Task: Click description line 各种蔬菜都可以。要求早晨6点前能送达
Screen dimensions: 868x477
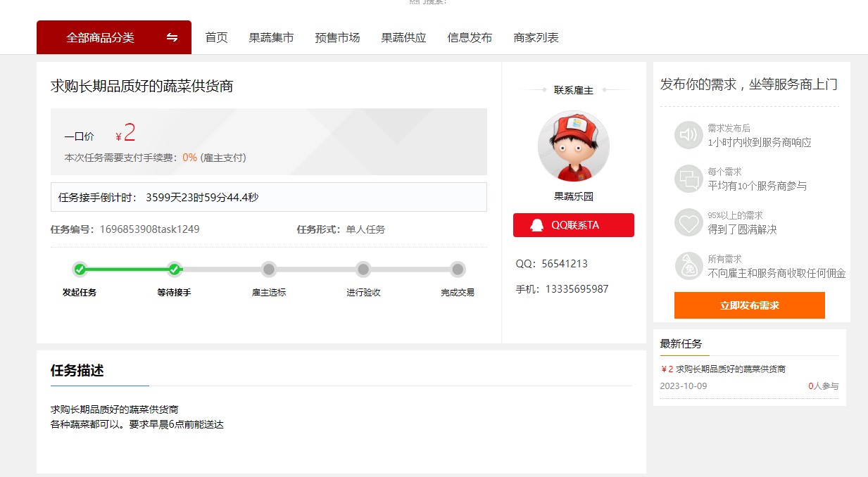Action: click(137, 424)
